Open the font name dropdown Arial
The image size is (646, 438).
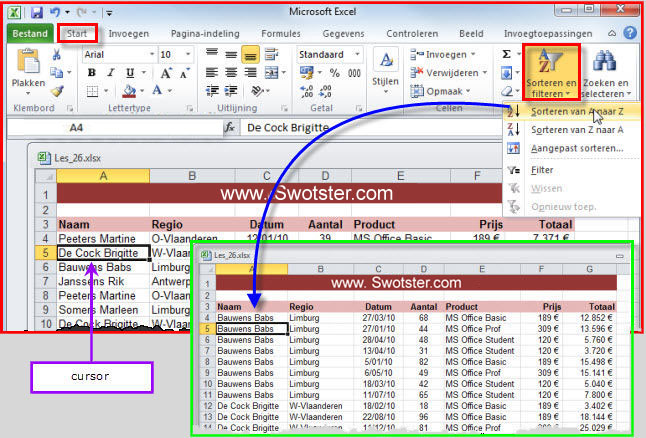(x=152, y=54)
